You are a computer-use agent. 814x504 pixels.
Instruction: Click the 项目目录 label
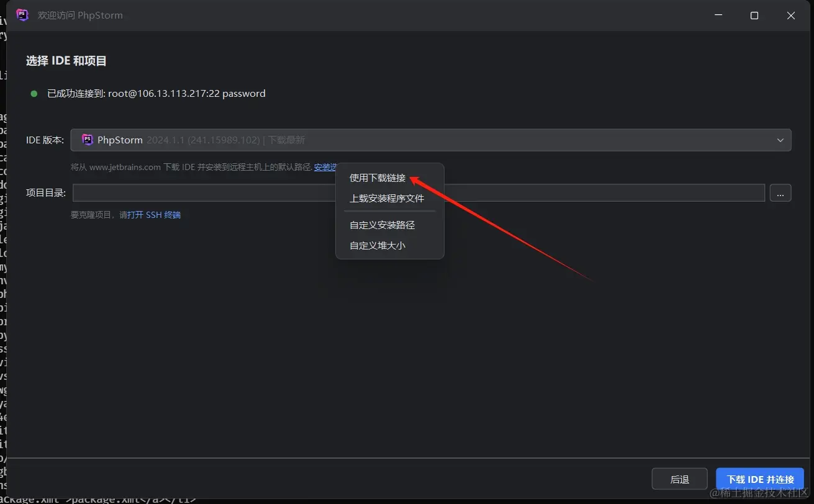pos(46,192)
